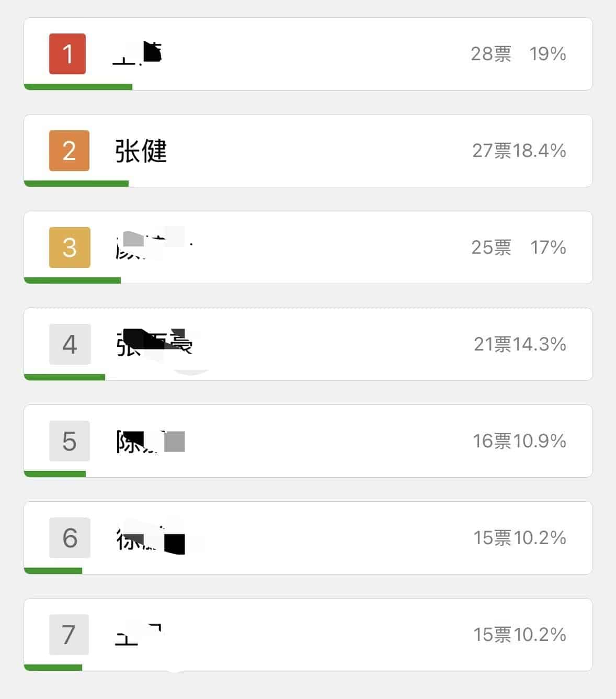
Task: Click the gray rank 4 badge
Action: 70,344
